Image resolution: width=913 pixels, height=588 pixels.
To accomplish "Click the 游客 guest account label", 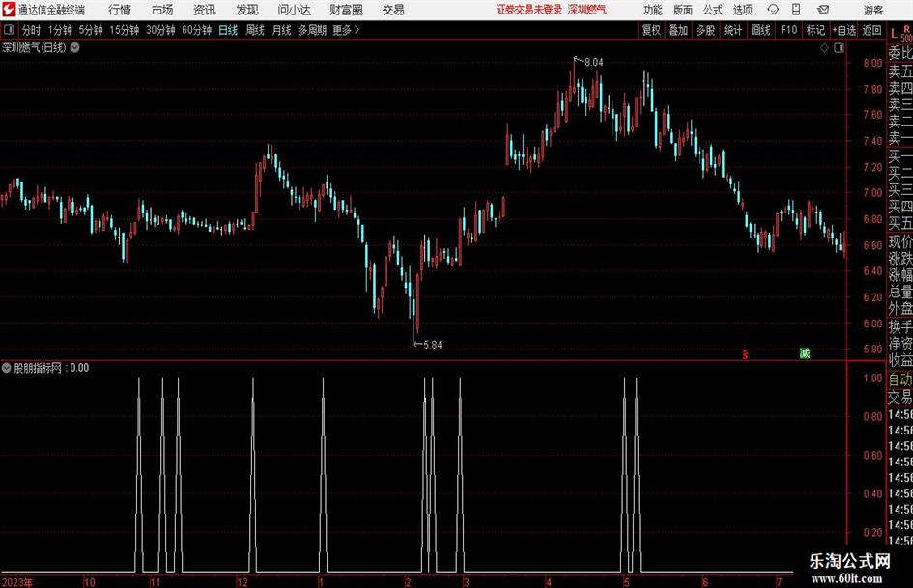I will tap(873, 10).
